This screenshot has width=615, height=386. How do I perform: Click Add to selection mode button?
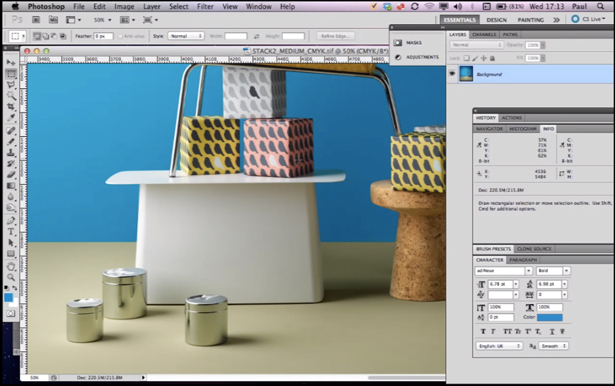click(x=45, y=36)
